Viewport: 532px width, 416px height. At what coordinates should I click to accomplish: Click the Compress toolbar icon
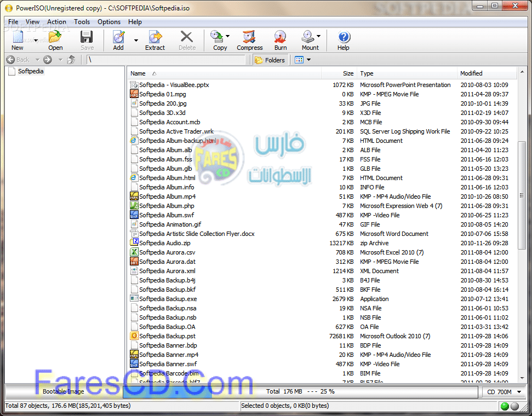tap(249, 37)
